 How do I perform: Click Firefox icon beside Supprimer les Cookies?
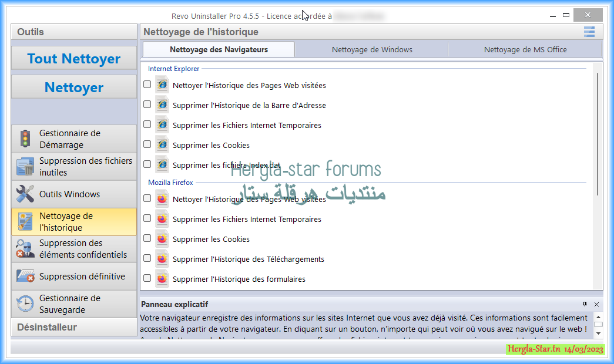point(162,239)
